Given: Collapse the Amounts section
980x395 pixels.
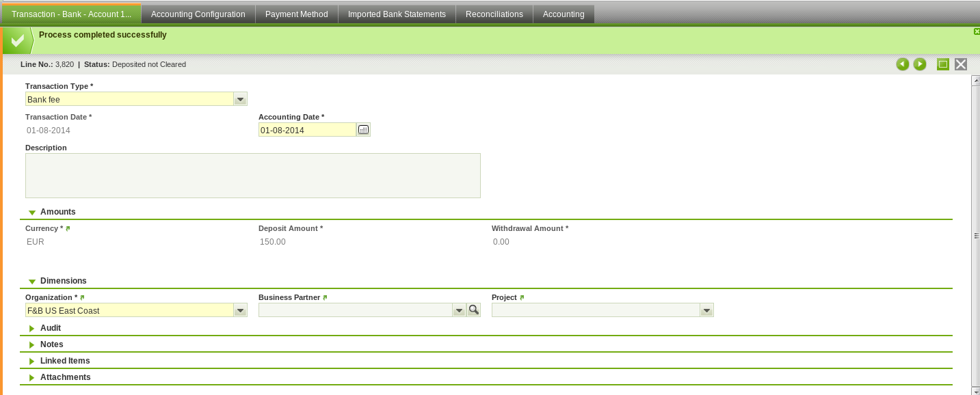Looking at the screenshot, I should click(x=32, y=213).
